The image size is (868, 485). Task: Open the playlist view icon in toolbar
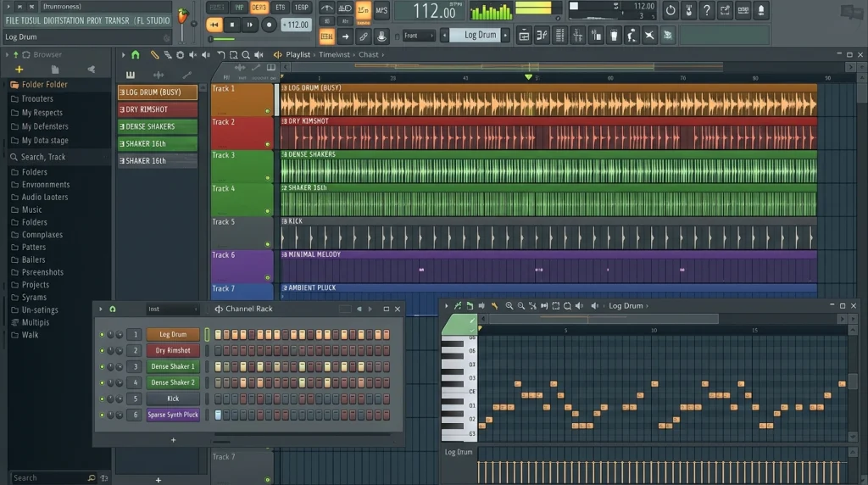click(x=523, y=36)
